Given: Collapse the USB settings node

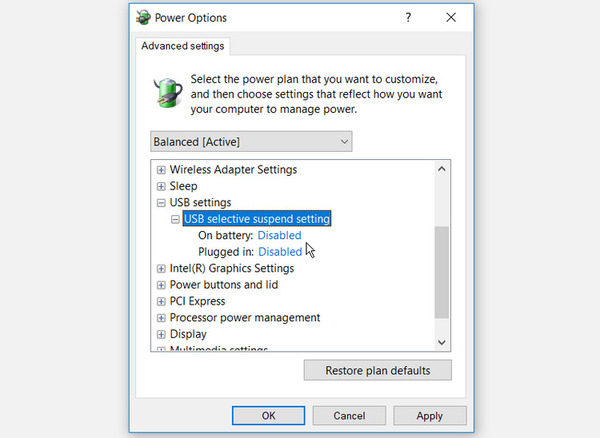Looking at the screenshot, I should (161, 203).
